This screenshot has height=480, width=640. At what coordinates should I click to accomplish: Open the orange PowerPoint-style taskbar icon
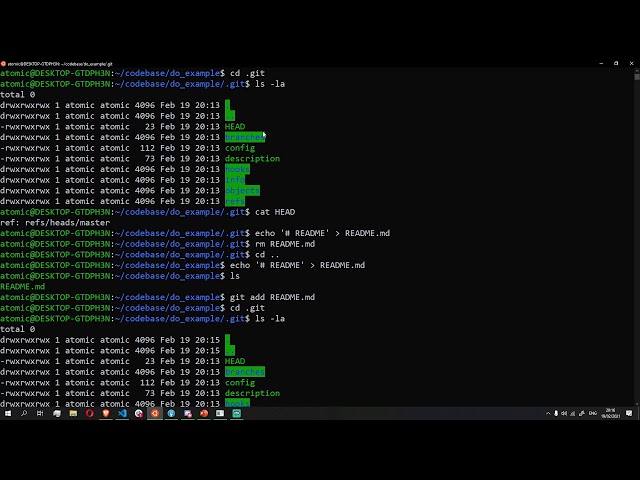[204, 413]
